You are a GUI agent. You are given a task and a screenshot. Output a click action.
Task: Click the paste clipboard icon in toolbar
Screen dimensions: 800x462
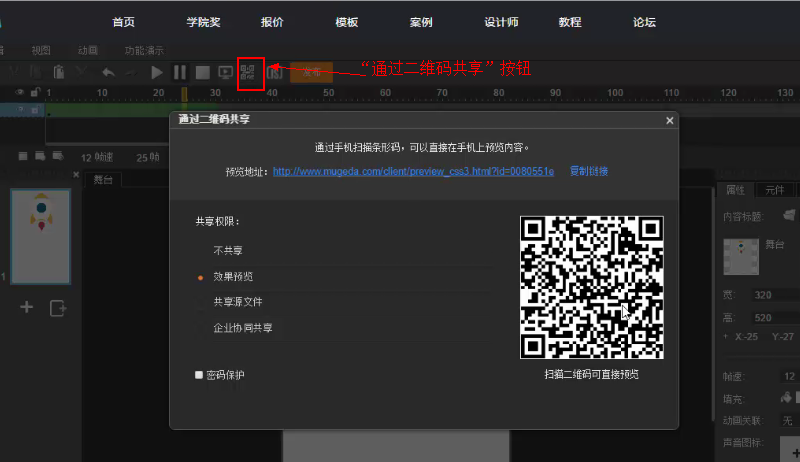59,72
